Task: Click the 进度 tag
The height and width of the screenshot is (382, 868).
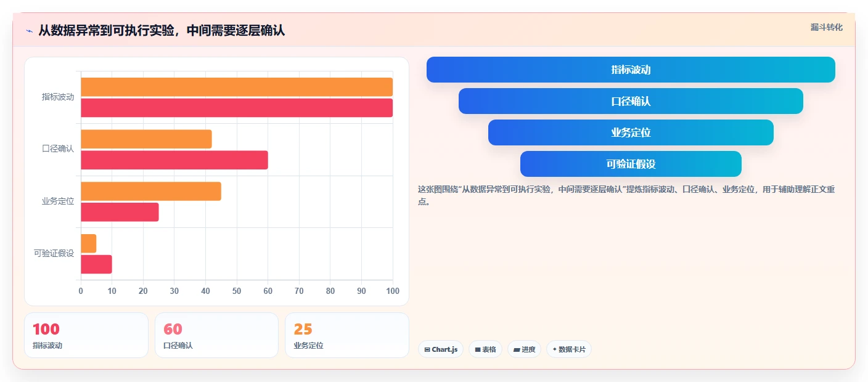Action: point(525,349)
